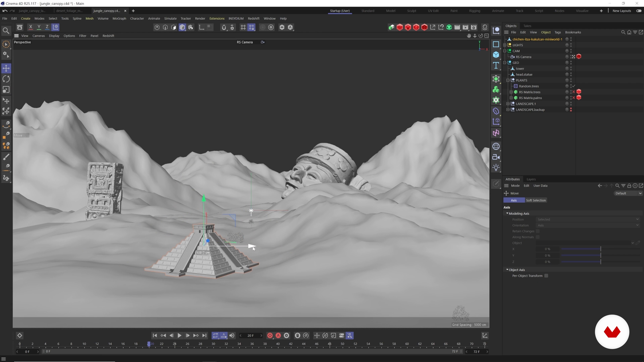
Task: Collapse the Modeling Axis section
Action: [507, 213]
